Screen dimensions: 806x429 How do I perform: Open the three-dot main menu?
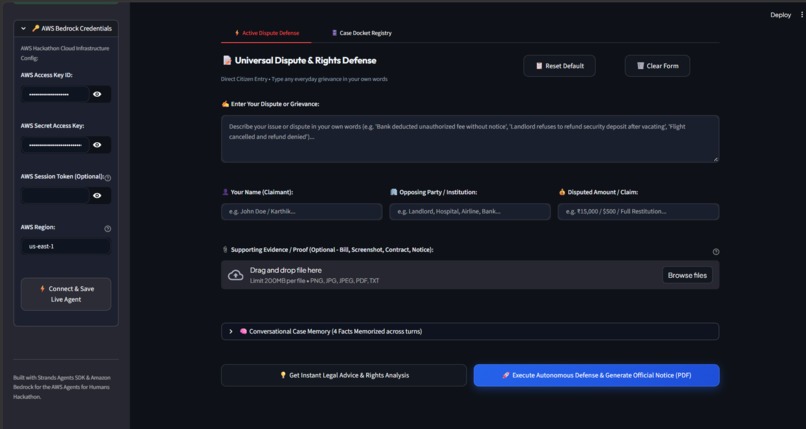(x=802, y=15)
